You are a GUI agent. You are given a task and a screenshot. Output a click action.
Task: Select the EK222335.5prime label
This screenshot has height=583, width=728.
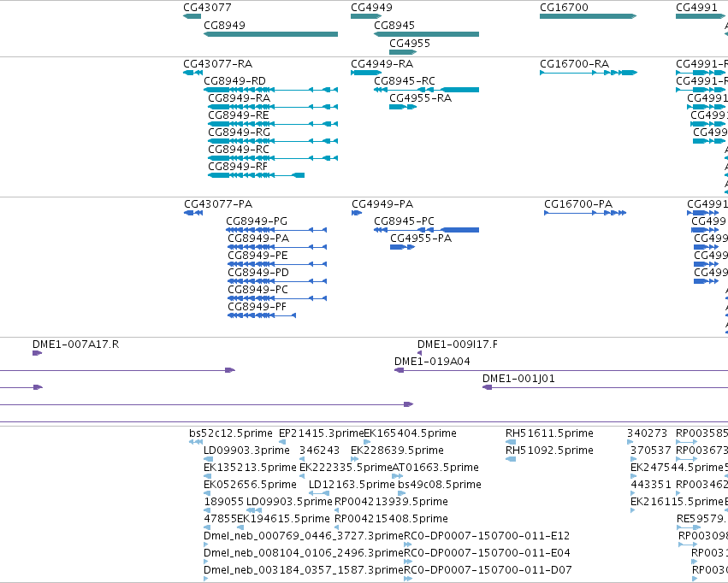(346, 468)
